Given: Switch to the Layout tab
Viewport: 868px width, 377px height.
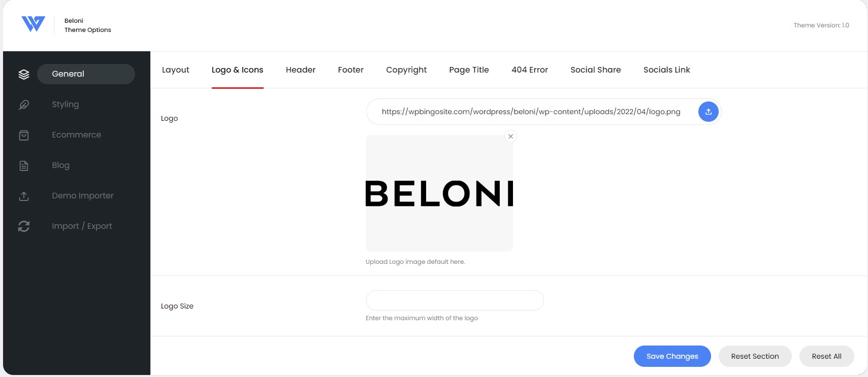Looking at the screenshot, I should coord(176,70).
